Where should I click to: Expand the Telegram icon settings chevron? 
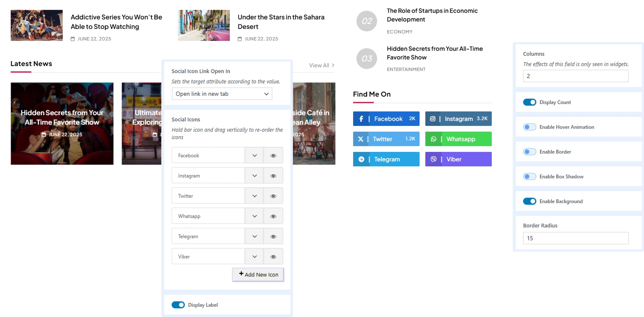[x=255, y=237]
